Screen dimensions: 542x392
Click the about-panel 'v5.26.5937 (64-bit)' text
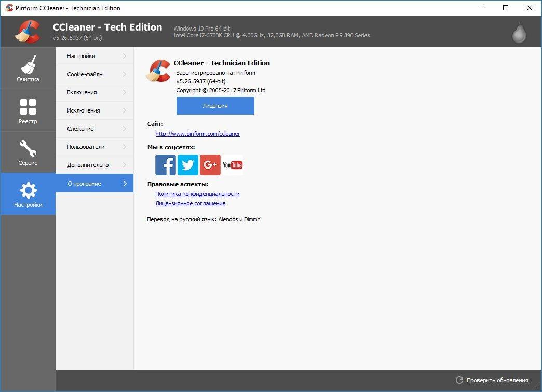(201, 81)
